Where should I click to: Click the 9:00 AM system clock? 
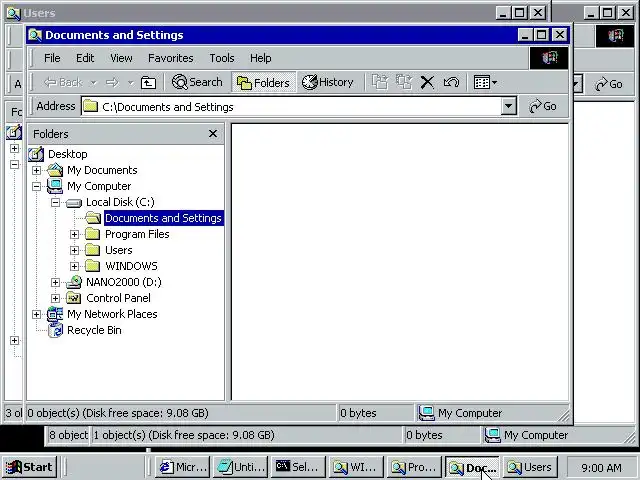pyautogui.click(x=602, y=467)
